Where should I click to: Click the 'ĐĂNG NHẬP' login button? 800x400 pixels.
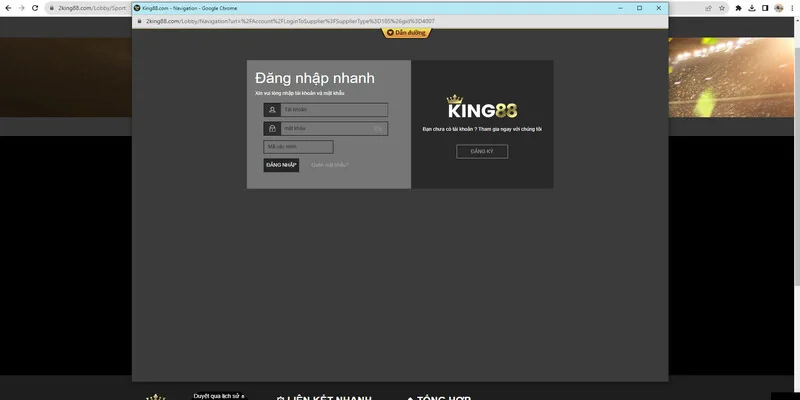click(281, 165)
